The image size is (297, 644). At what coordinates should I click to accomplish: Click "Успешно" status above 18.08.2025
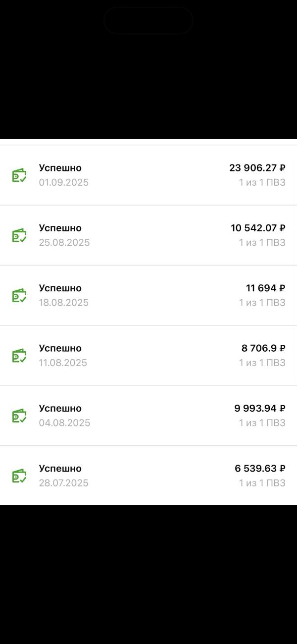(60, 288)
